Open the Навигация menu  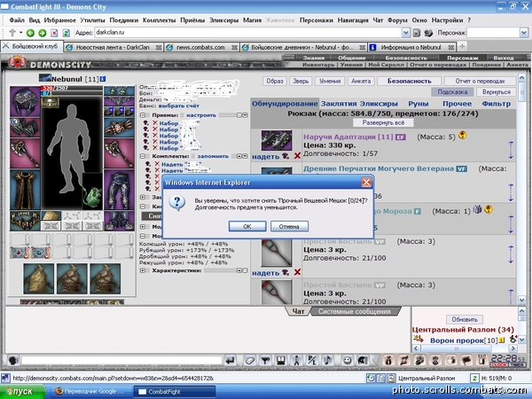(x=353, y=20)
